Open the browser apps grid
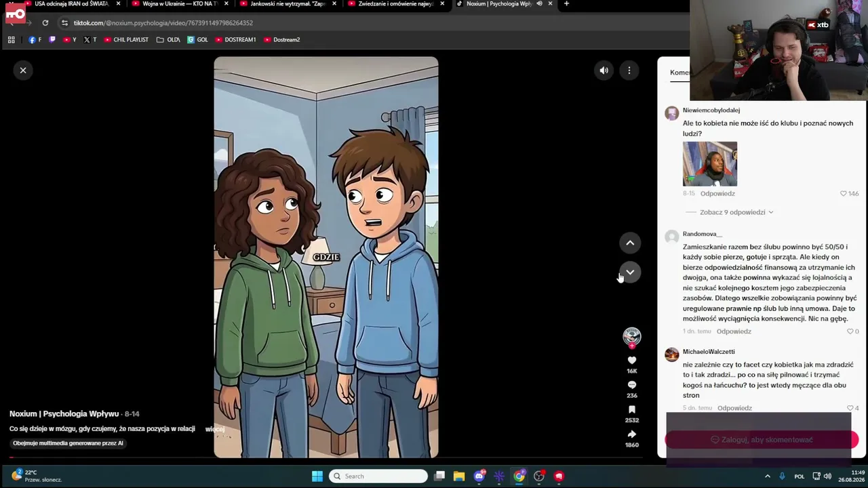Viewport: 868px width, 488px height. (11, 40)
